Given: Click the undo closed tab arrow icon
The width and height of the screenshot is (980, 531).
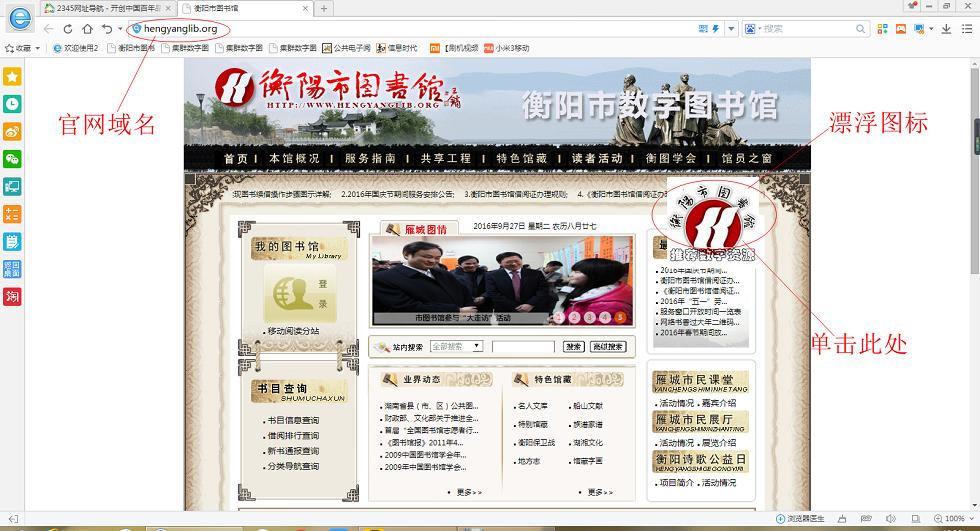Looking at the screenshot, I should tap(107, 29).
